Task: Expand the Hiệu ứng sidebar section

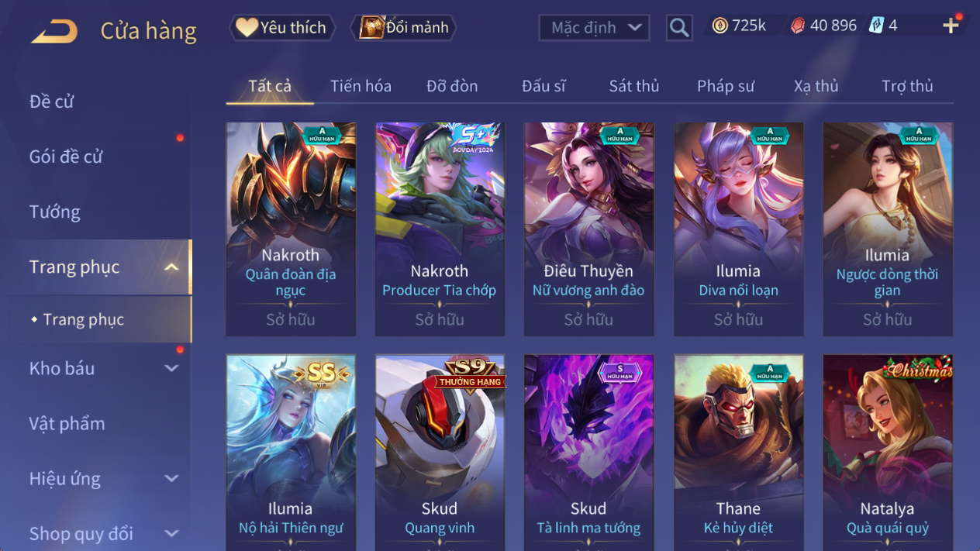Action: click(171, 479)
